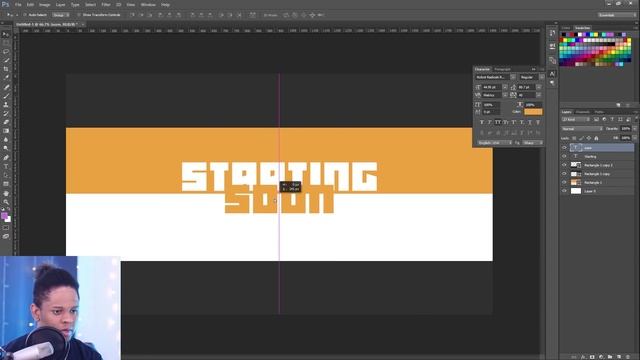Open the File menu
Screen dimensions: 640x360
pos(18,4)
